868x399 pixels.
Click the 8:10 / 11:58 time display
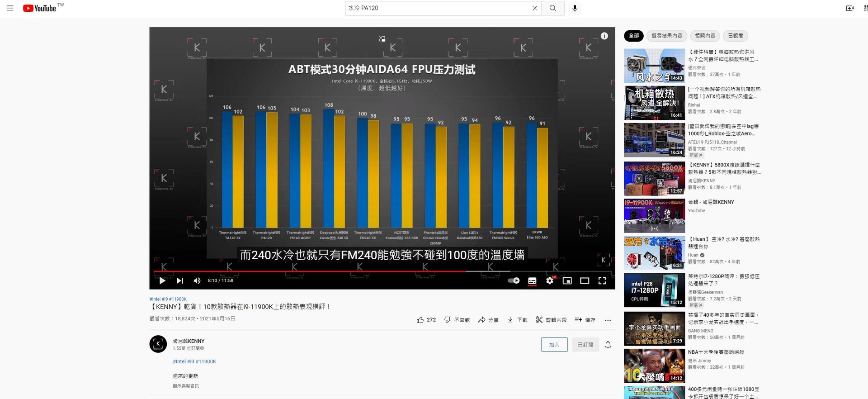[221, 280]
